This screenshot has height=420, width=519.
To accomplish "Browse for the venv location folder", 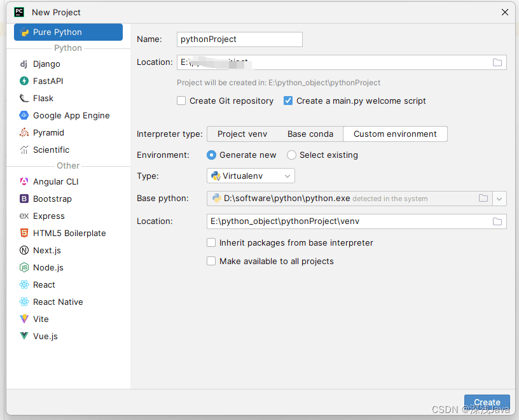I will (497, 221).
